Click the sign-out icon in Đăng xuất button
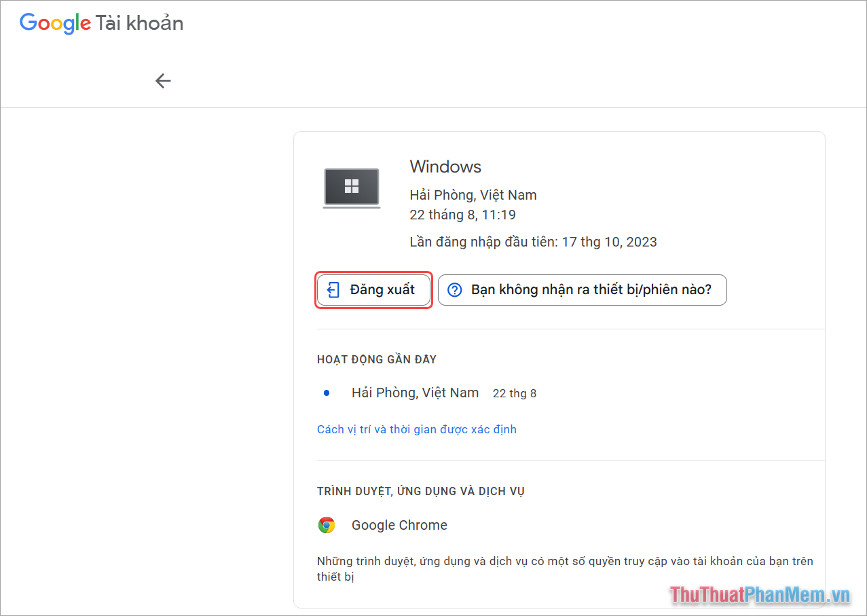 pyautogui.click(x=333, y=289)
